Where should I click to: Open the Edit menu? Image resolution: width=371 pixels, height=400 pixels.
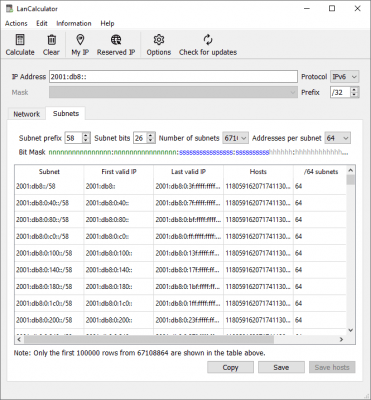pyautogui.click(x=42, y=23)
